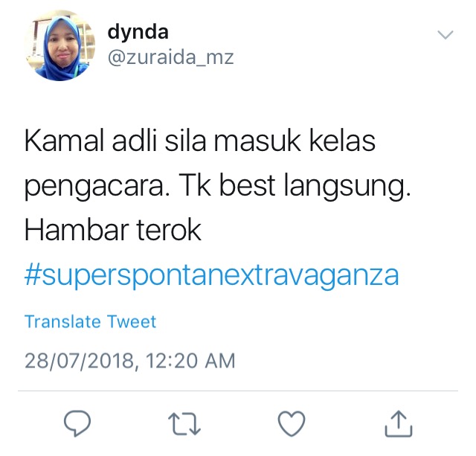Like the tweet with the heart icon
This screenshot has height=456, width=476.
[x=292, y=423]
